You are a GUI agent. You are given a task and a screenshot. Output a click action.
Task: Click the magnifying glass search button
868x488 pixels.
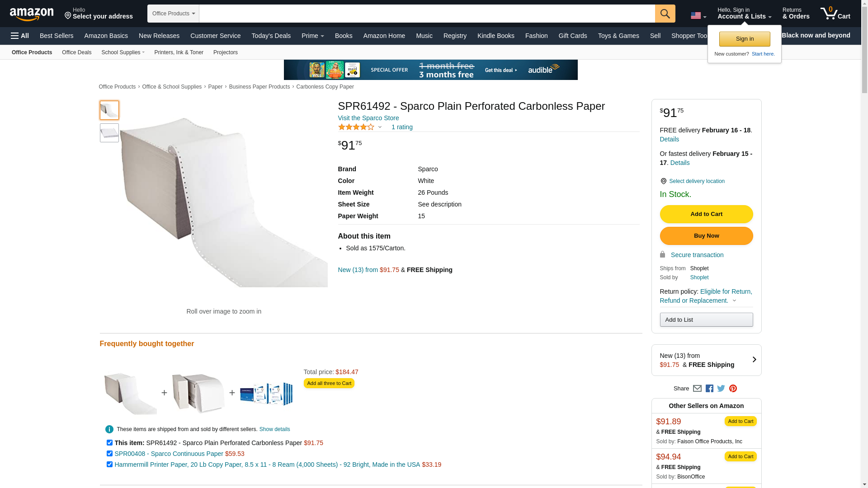[x=665, y=14]
